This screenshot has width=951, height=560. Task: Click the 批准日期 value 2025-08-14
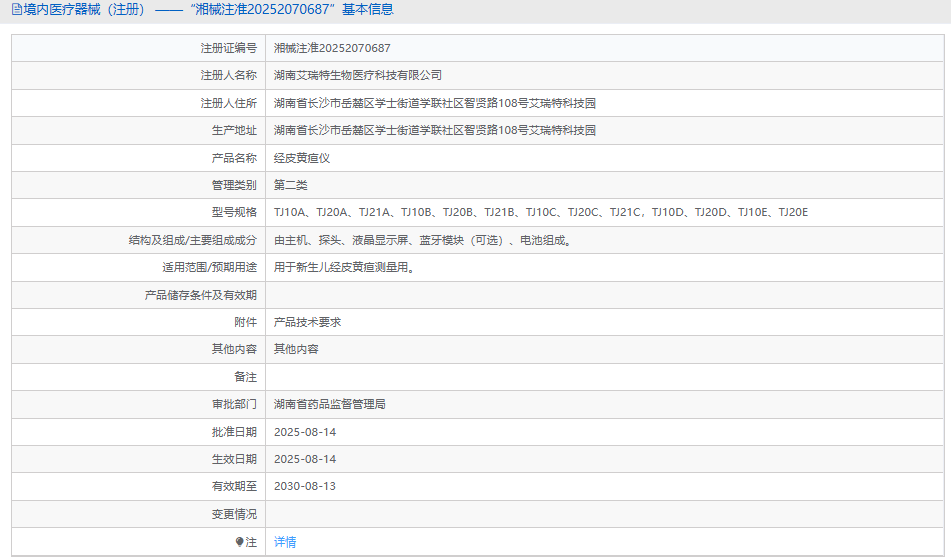[305, 432]
